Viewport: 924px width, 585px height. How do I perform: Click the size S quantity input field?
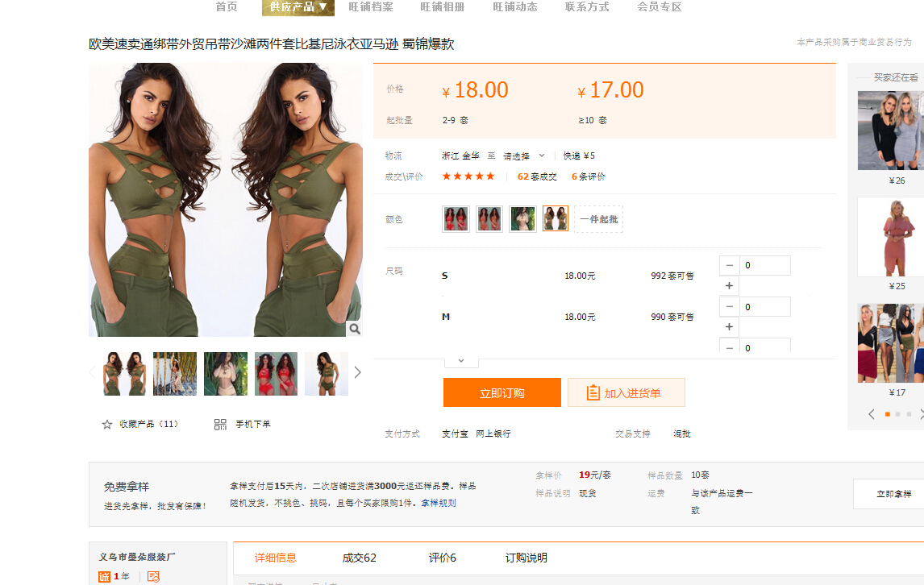click(x=764, y=265)
